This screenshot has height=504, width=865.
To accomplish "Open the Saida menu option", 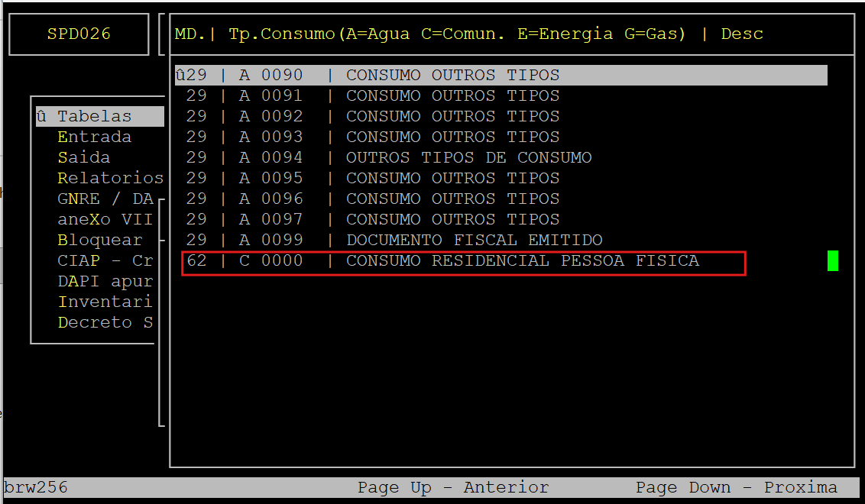I will (x=84, y=158).
